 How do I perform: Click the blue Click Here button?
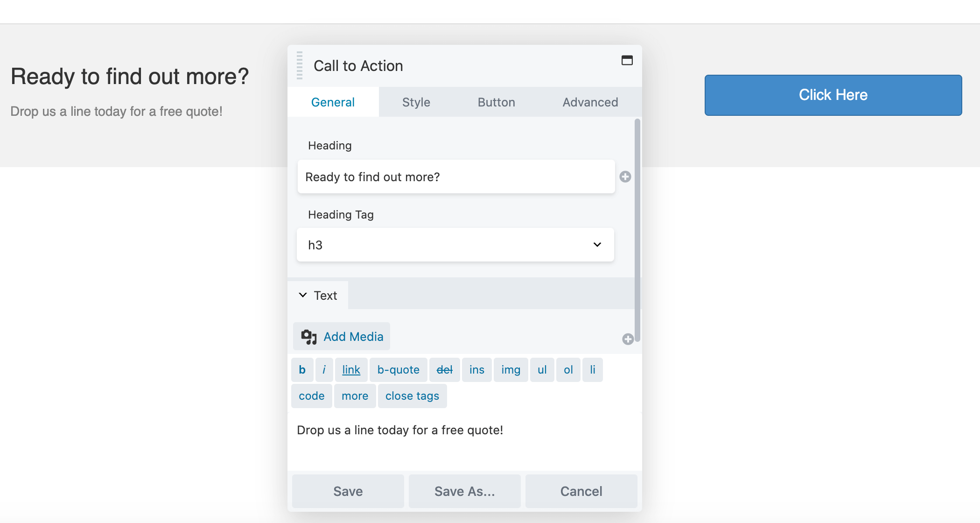point(833,95)
